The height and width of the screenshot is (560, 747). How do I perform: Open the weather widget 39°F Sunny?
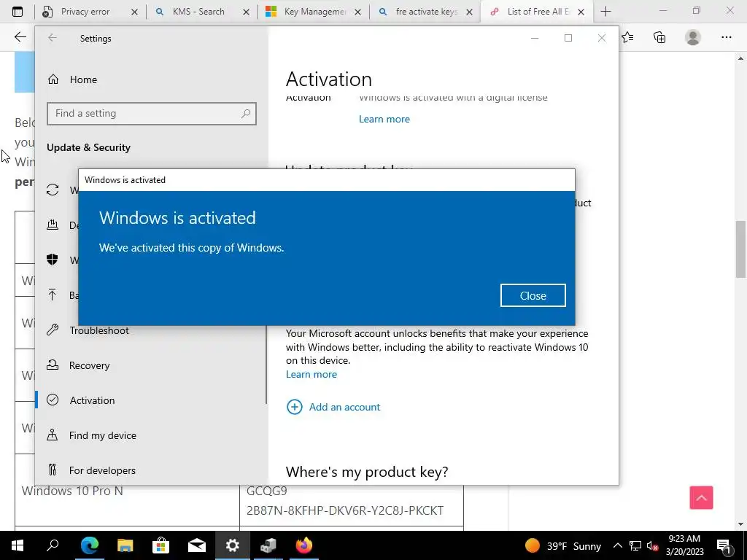pos(563,545)
